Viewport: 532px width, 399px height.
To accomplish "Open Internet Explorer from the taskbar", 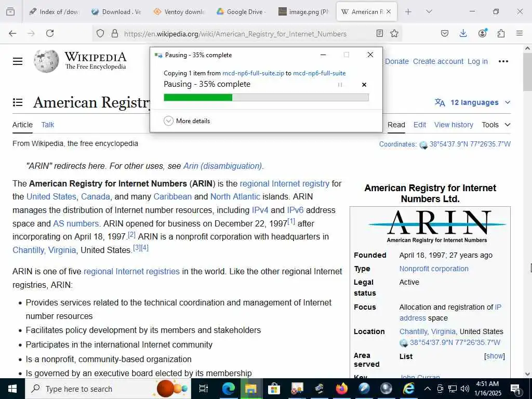I will click(x=408, y=389).
